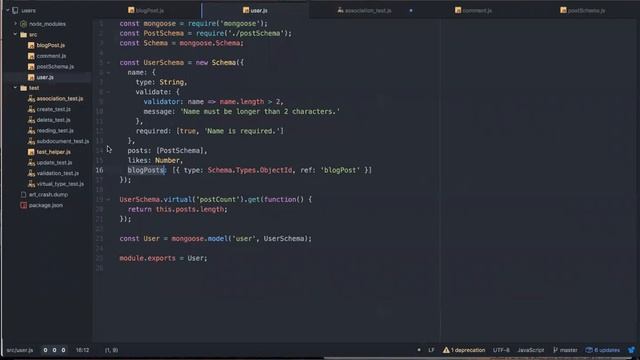Click the deprecation warning triangle in status bar
This screenshot has width=640, height=360.
point(446,350)
